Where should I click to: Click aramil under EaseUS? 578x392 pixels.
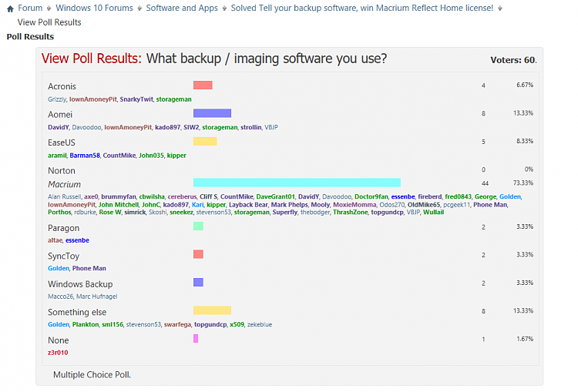click(x=57, y=156)
